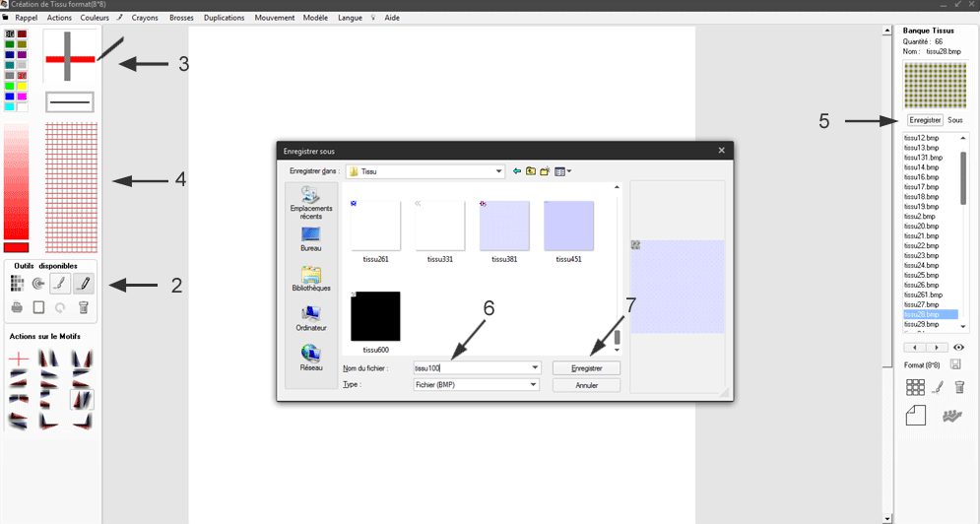
Task: Click the Enregistrer button in save dialog
Action: [x=586, y=367]
